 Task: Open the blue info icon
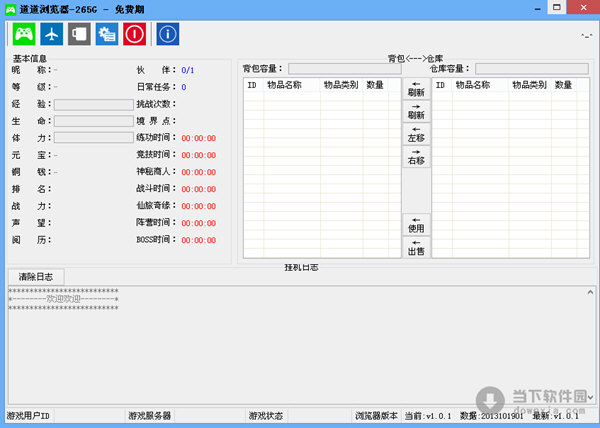169,34
